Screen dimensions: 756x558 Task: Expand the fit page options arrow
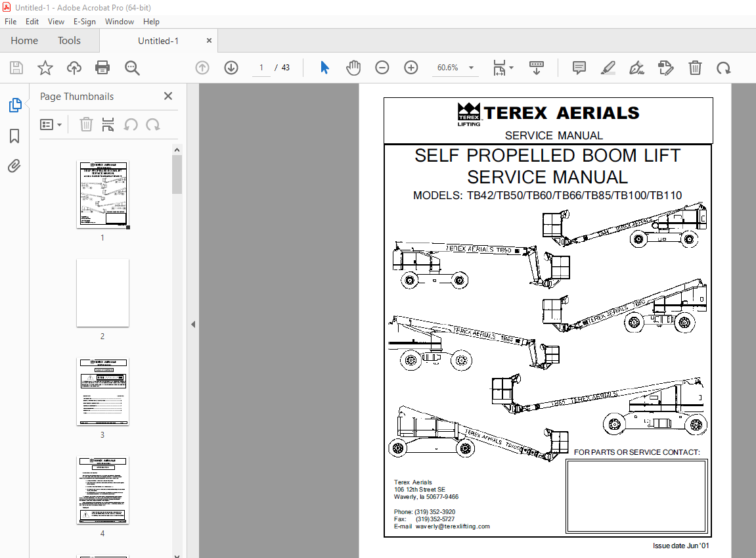pos(511,68)
